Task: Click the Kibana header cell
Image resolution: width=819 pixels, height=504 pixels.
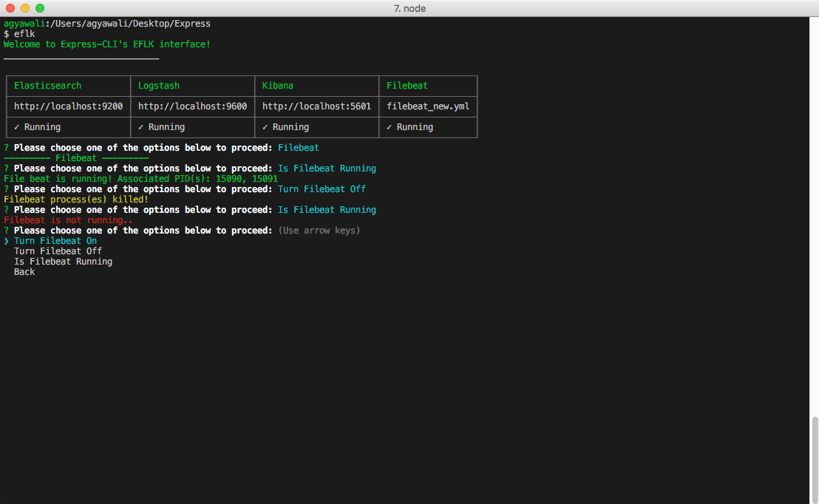Action: [x=316, y=86]
